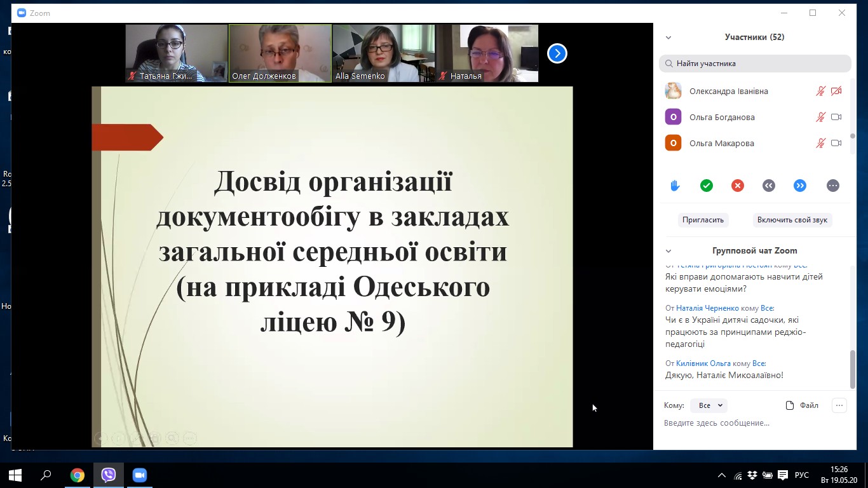Click the chat panel scrollbar thumb

coord(853,369)
